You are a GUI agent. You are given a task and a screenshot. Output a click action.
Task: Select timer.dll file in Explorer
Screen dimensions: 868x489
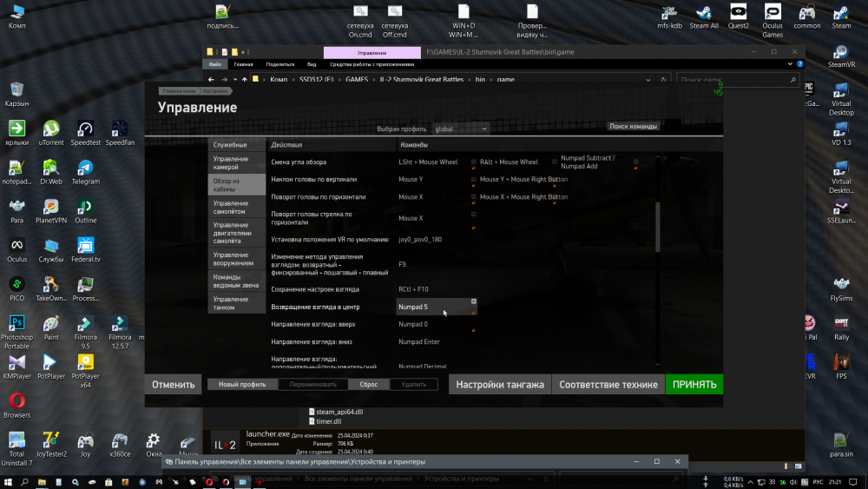[325, 421]
